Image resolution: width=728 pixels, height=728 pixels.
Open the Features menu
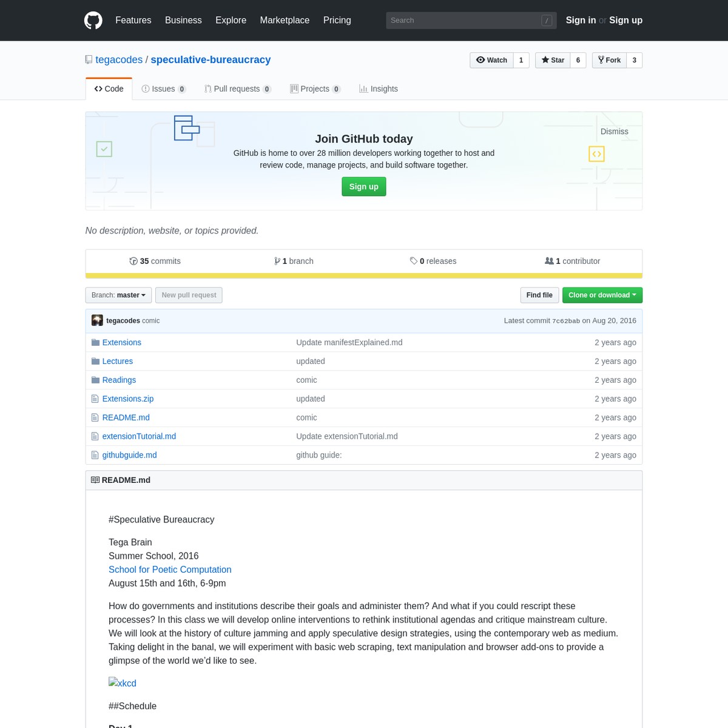pyautogui.click(x=133, y=20)
